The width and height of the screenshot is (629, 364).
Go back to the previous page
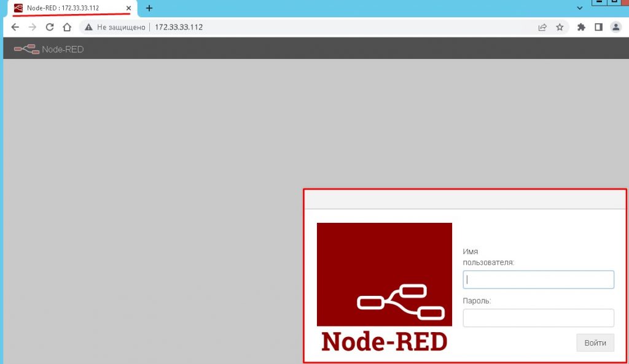point(15,27)
